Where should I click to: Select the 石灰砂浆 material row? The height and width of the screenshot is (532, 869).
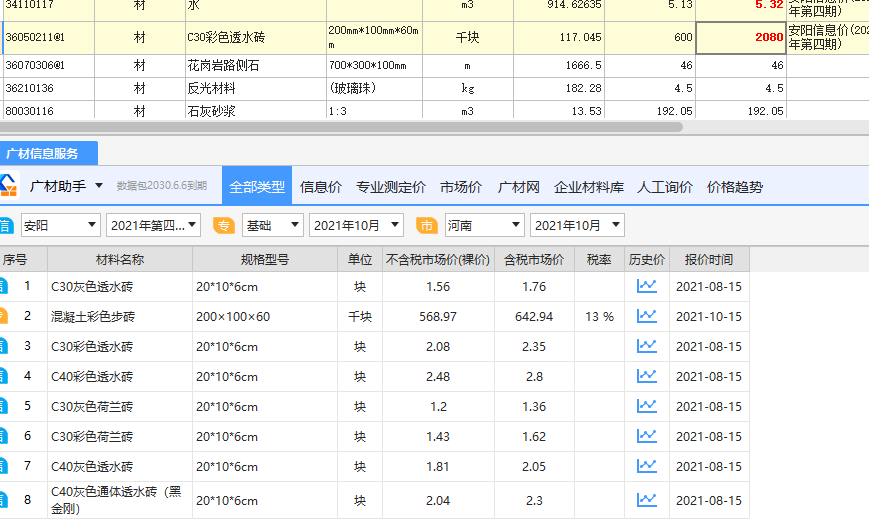(x=211, y=111)
